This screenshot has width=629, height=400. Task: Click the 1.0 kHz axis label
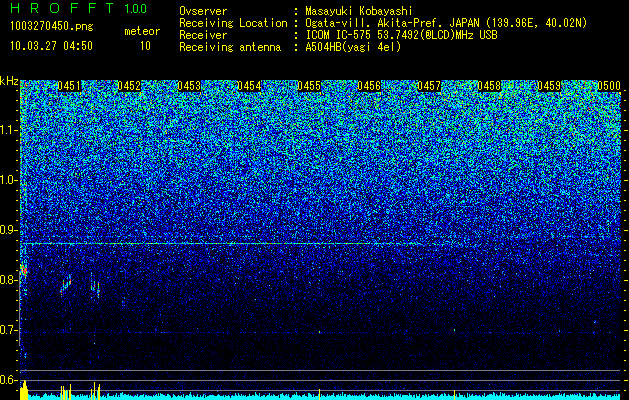pyautogui.click(x=9, y=180)
